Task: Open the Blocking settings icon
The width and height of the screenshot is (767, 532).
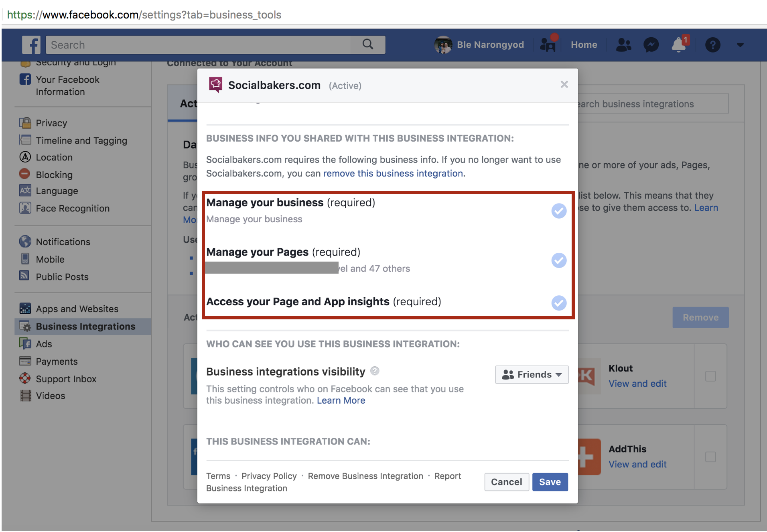Action: click(24, 174)
